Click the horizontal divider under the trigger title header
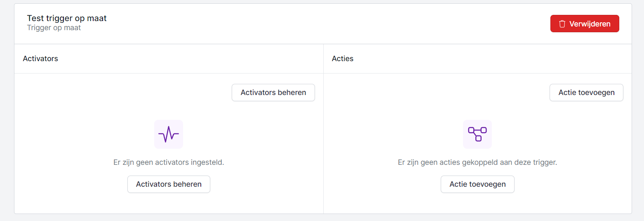The height and width of the screenshot is (221, 644). (x=289, y=44)
